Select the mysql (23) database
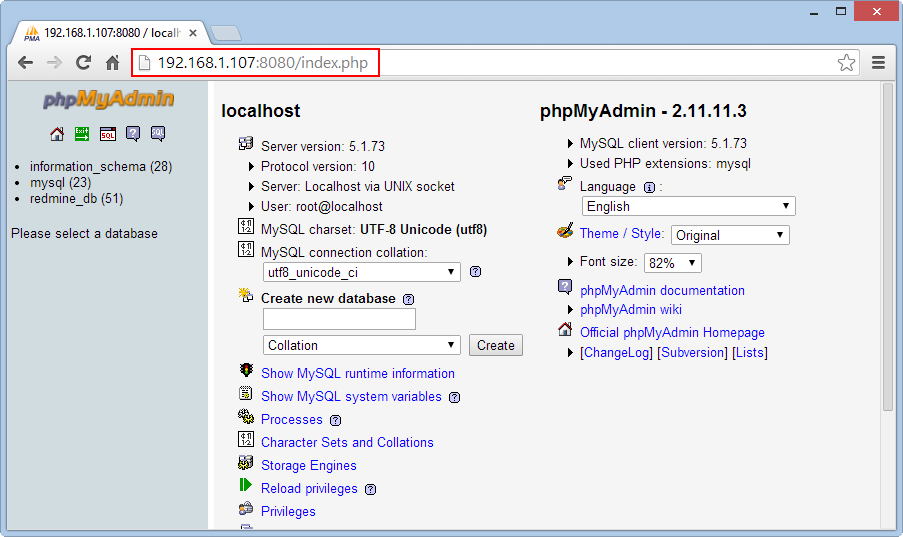 click(x=60, y=183)
